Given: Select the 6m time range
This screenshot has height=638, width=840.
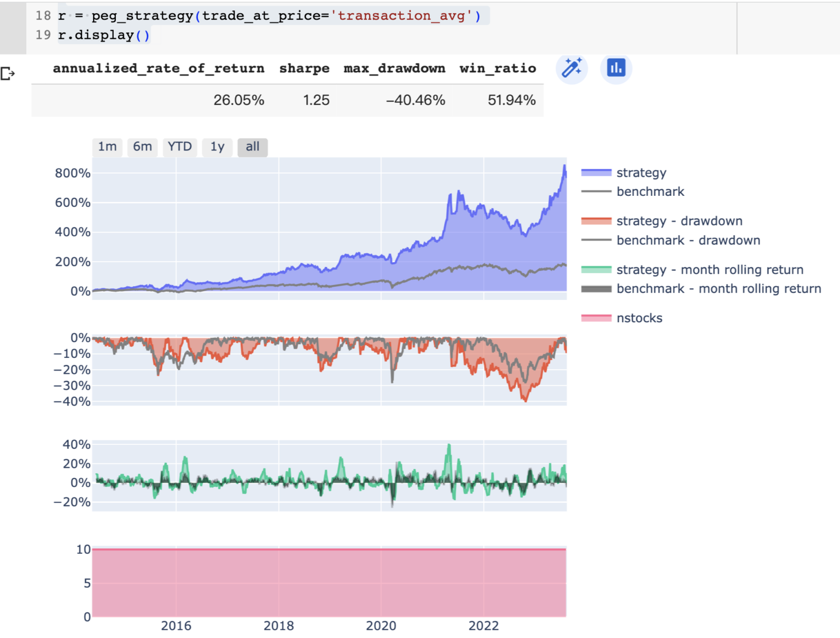Looking at the screenshot, I should point(142,147).
